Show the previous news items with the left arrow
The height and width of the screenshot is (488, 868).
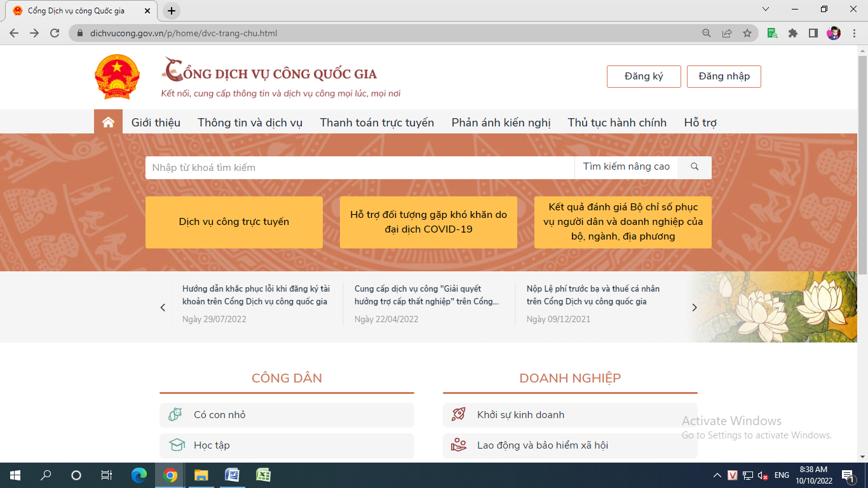[163, 308]
